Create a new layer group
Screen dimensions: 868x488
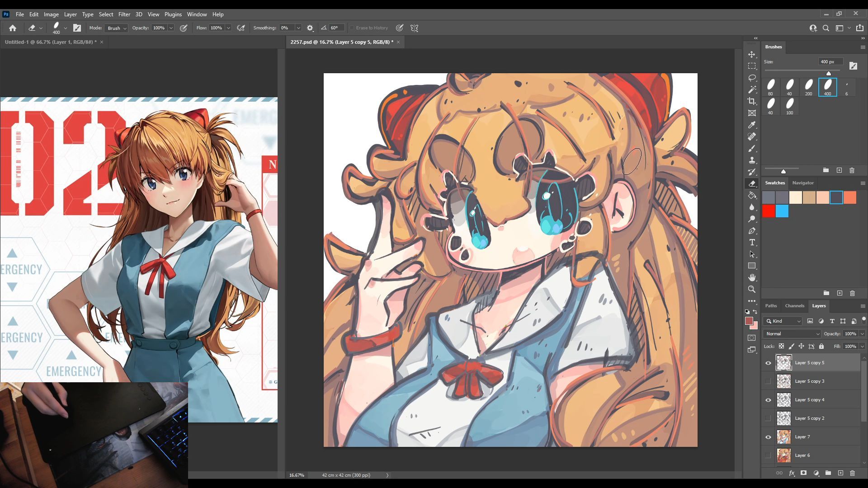828,473
